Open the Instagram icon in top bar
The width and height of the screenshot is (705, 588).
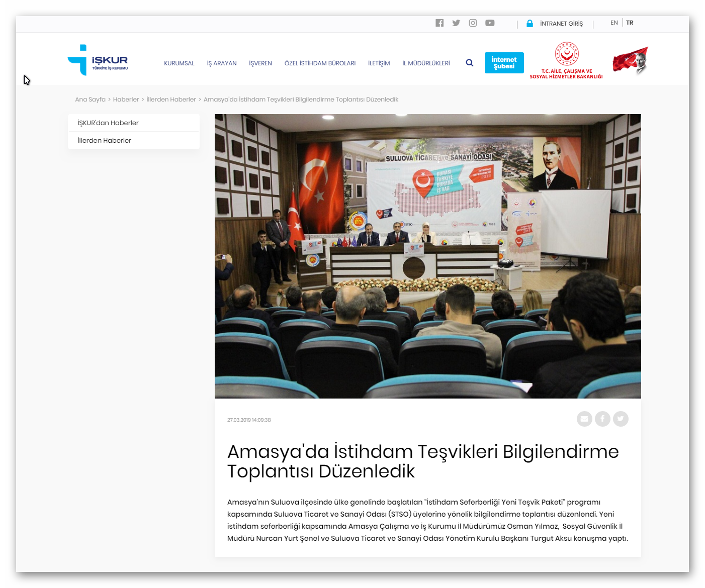coord(473,23)
